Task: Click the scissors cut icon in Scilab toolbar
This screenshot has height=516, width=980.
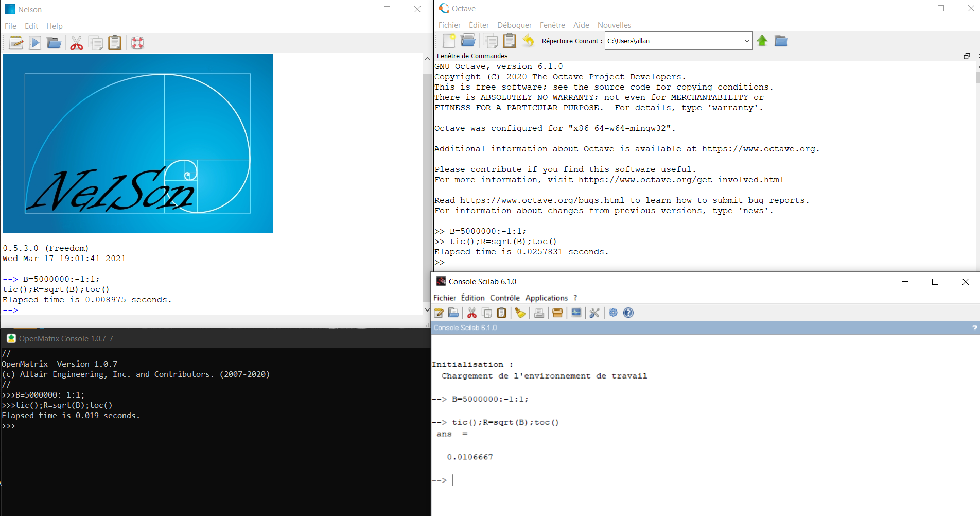Action: coord(472,313)
